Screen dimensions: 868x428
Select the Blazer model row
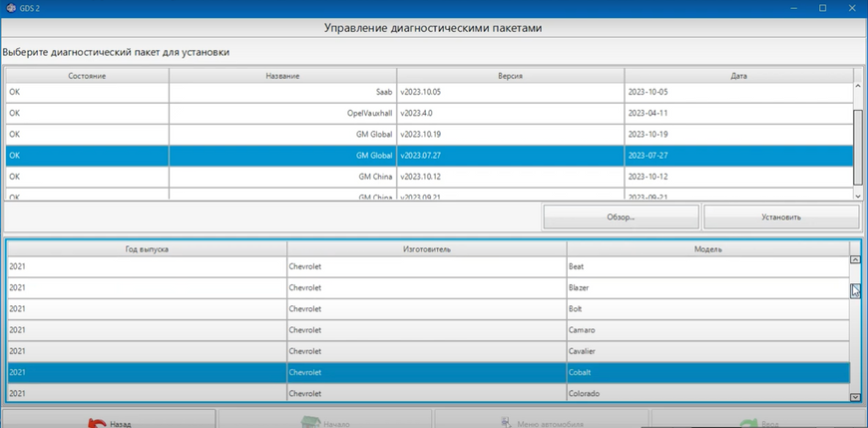pos(428,288)
